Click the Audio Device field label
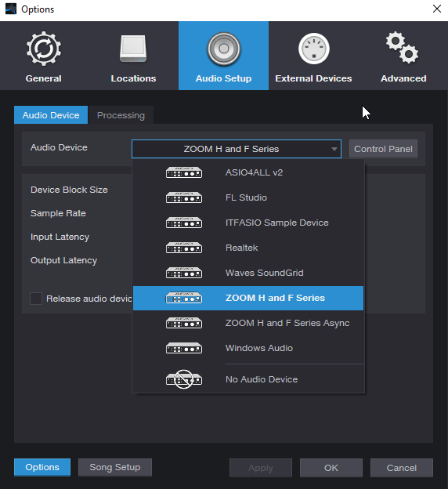This screenshot has width=448, height=489. pyautogui.click(x=59, y=147)
